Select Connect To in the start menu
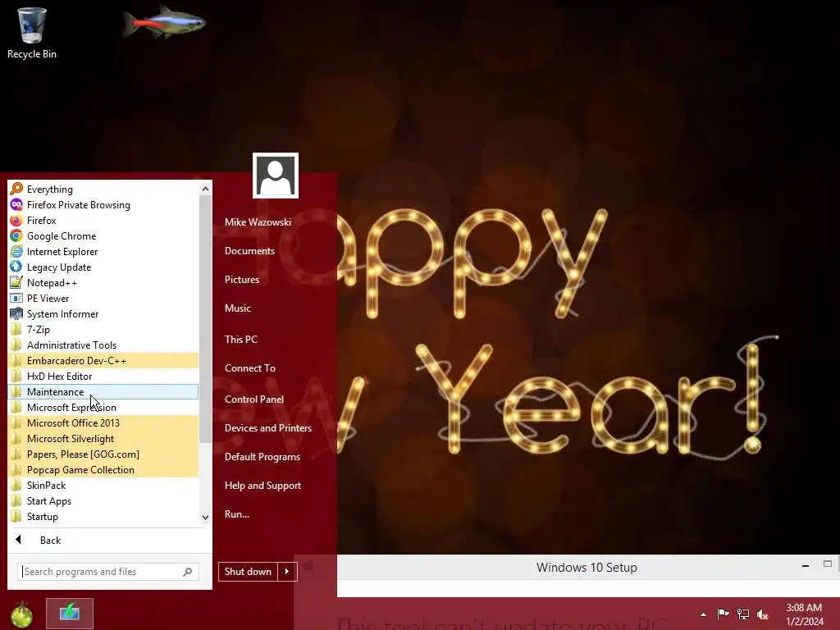840x630 pixels. point(250,368)
